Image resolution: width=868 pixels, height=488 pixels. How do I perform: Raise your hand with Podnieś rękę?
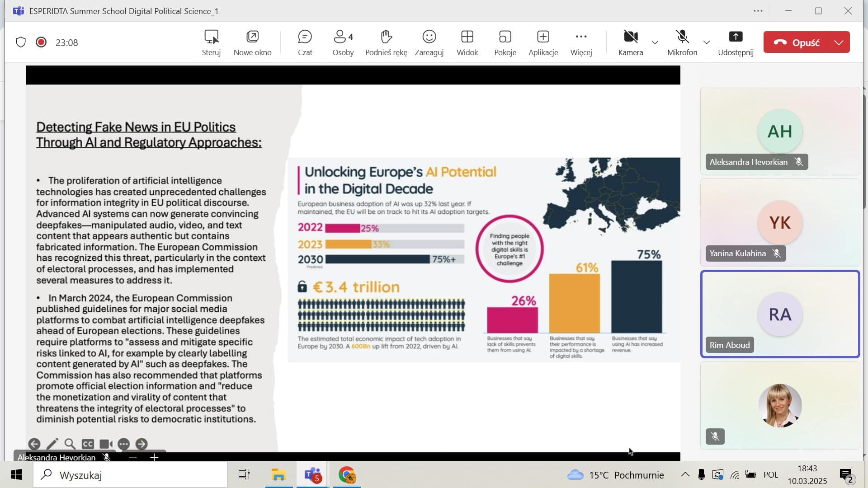[x=386, y=42]
